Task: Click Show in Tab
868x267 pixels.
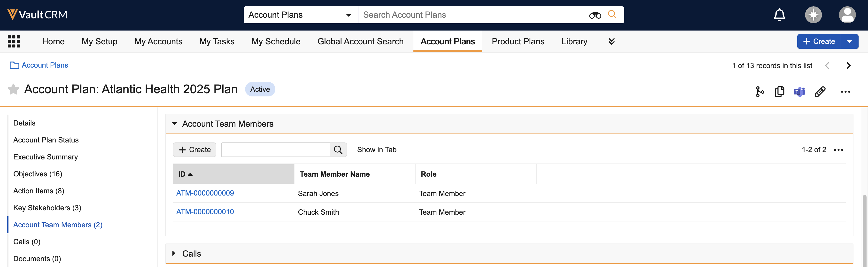Action: (x=376, y=150)
